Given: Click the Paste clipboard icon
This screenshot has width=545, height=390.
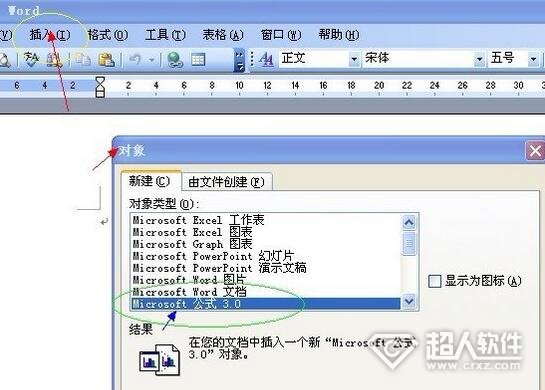Looking at the screenshot, I should pos(106,60).
